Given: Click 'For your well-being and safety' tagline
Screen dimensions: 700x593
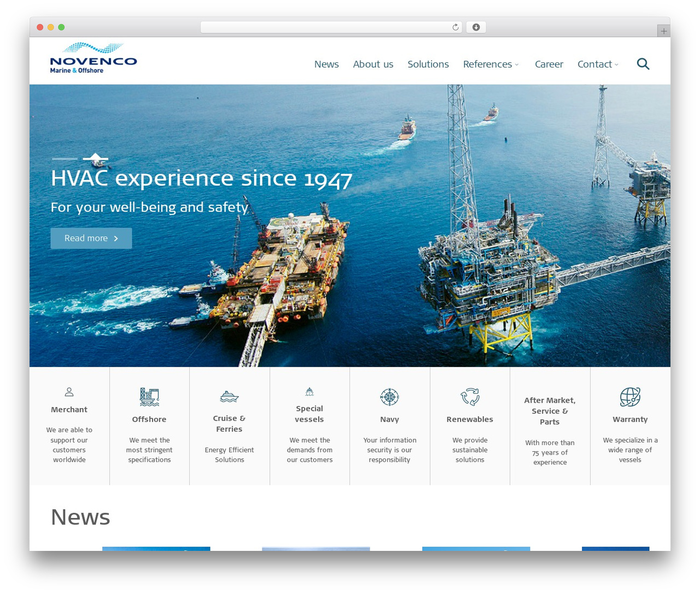Looking at the screenshot, I should pos(149,207).
